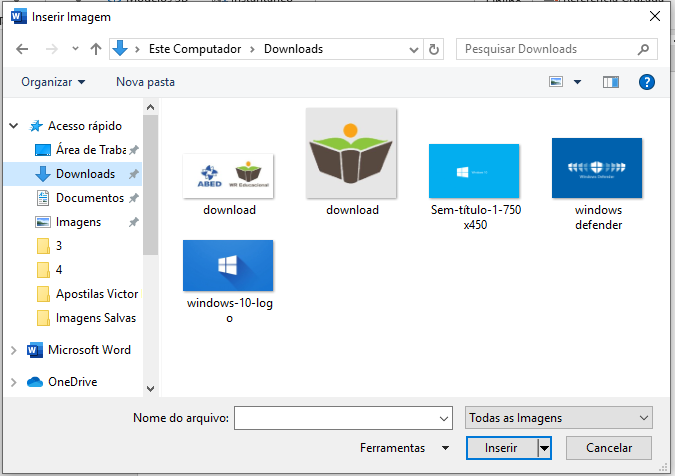
Task: Select OneDrive in the navigation pane
Action: [x=71, y=381]
